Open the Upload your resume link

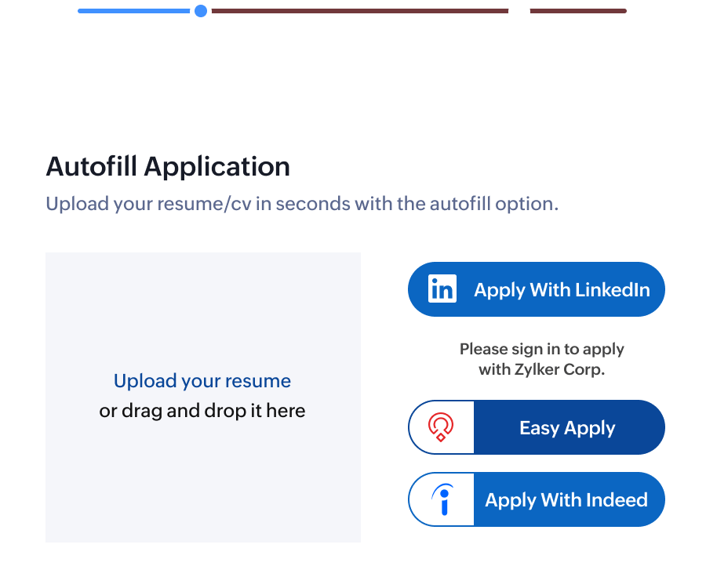[x=202, y=381]
